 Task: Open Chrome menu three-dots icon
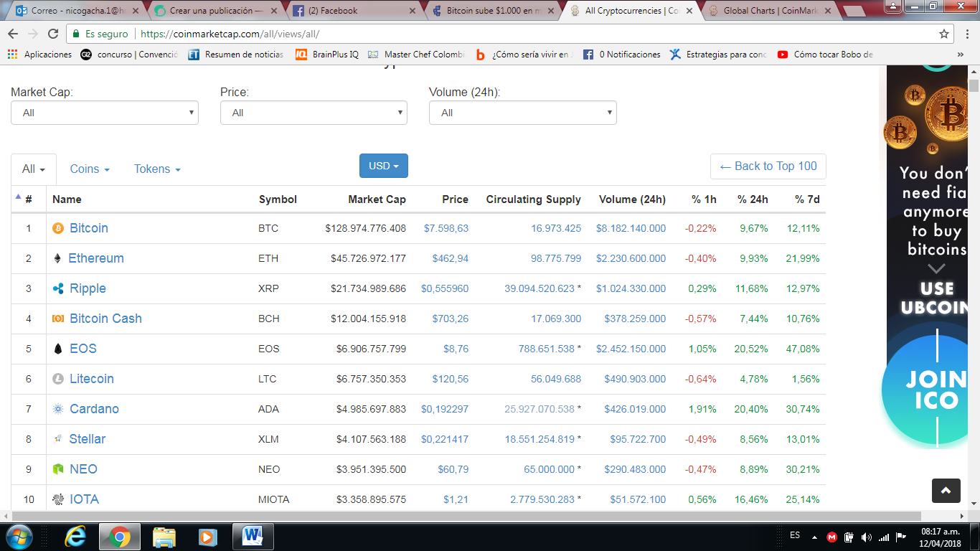point(968,34)
